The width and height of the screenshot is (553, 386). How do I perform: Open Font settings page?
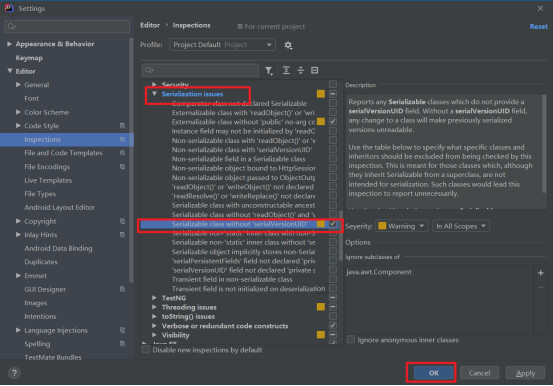click(x=31, y=98)
